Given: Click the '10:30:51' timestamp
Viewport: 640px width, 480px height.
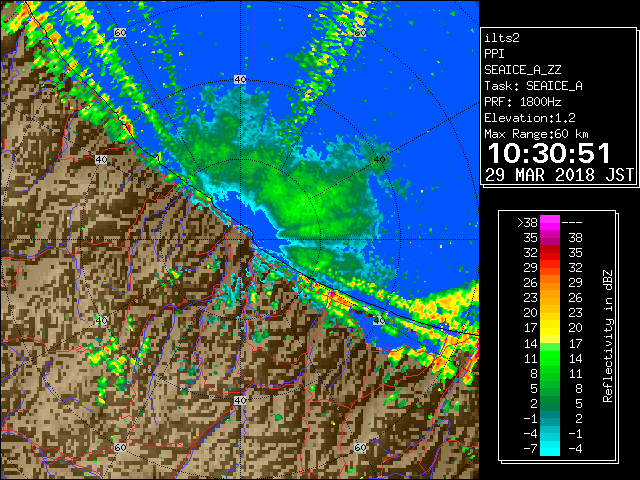Looking at the screenshot, I should coord(549,153).
